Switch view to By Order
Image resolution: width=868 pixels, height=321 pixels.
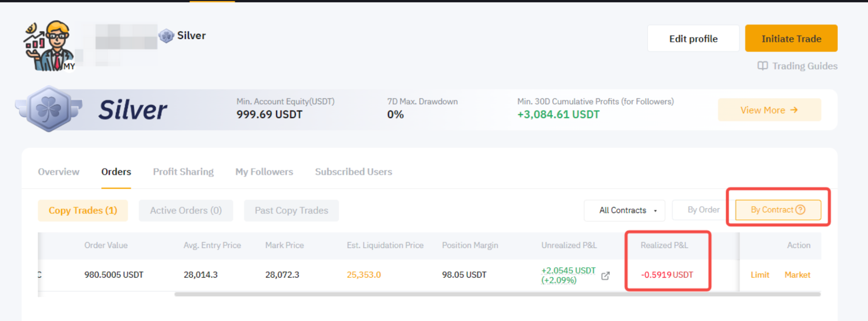703,210
